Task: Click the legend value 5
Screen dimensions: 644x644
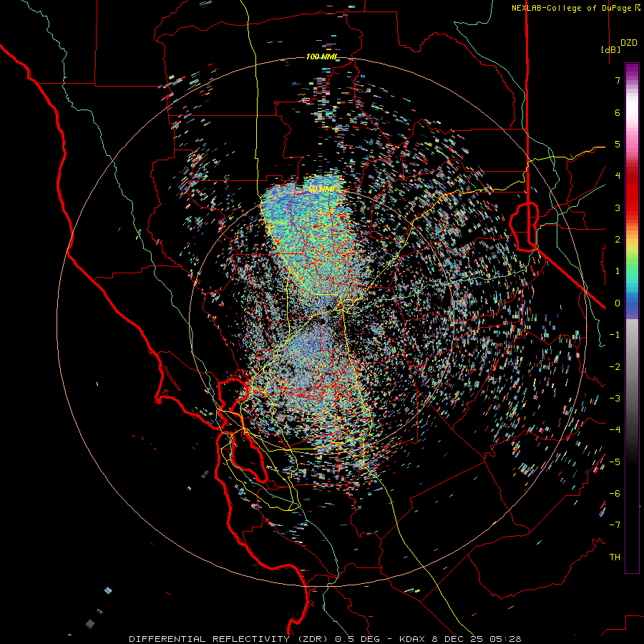Action: click(x=618, y=144)
